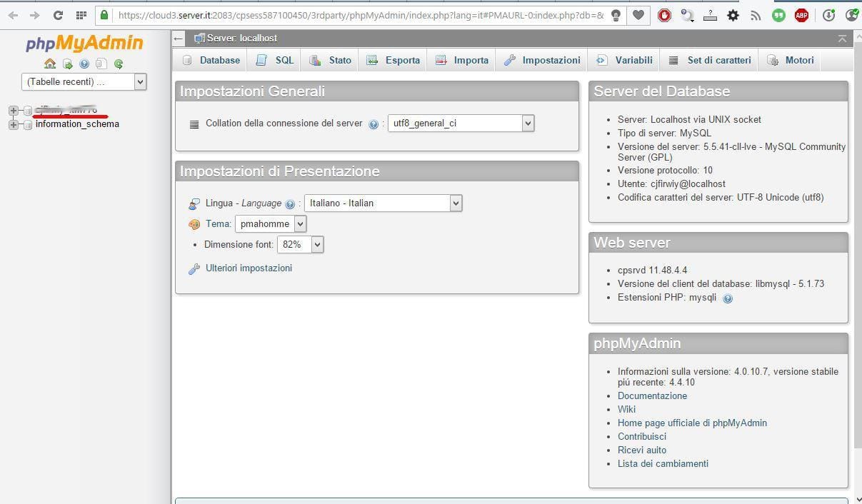Open the server collation utf8_general_ci dropdown

point(461,124)
